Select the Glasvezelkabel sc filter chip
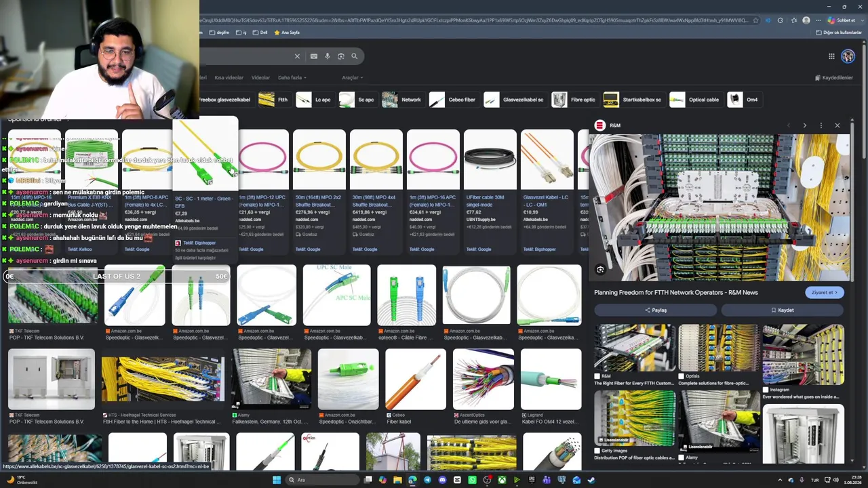Viewport: 868px width, 488px height. point(515,100)
